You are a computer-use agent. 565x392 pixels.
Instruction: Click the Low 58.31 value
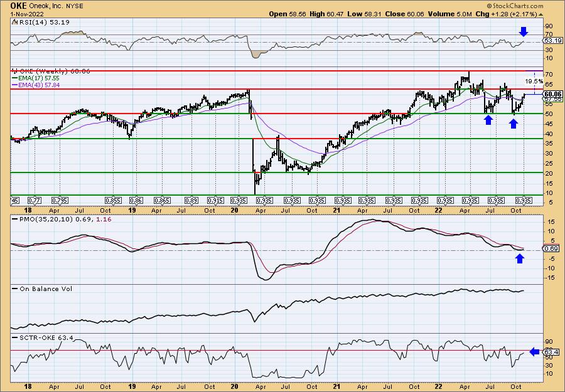pyautogui.click(x=364, y=14)
